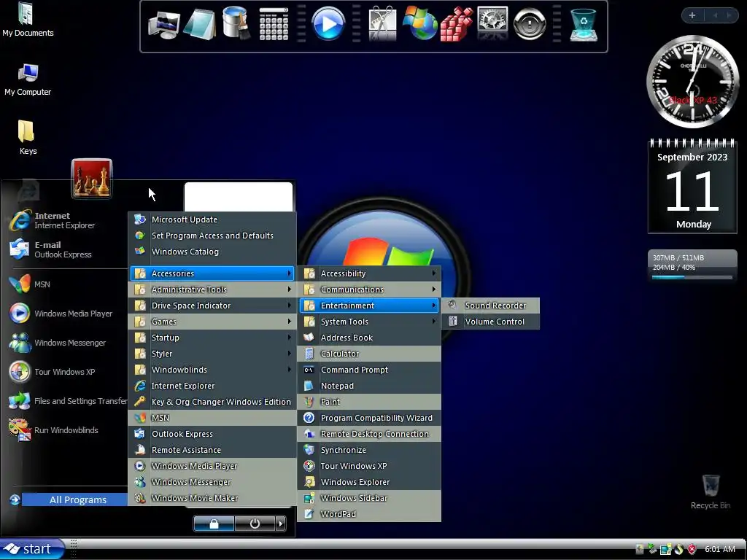Click the Windows globe icon in dock
747x560 pixels.
(x=419, y=23)
